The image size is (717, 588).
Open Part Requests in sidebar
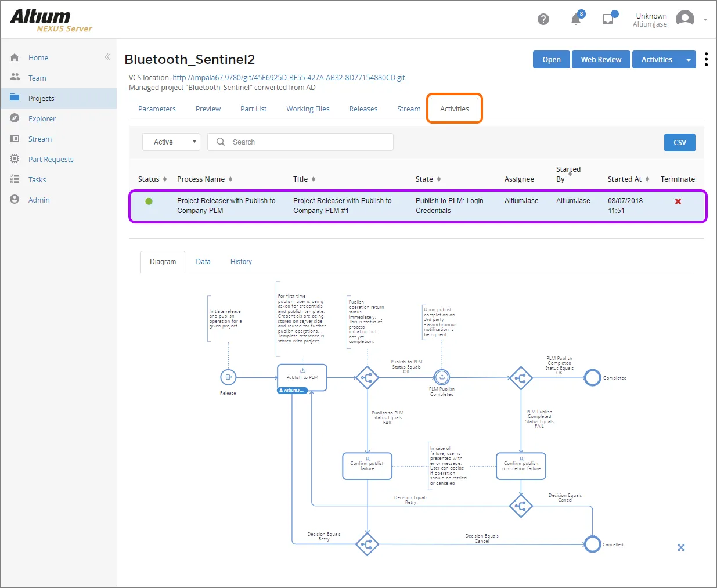point(51,159)
